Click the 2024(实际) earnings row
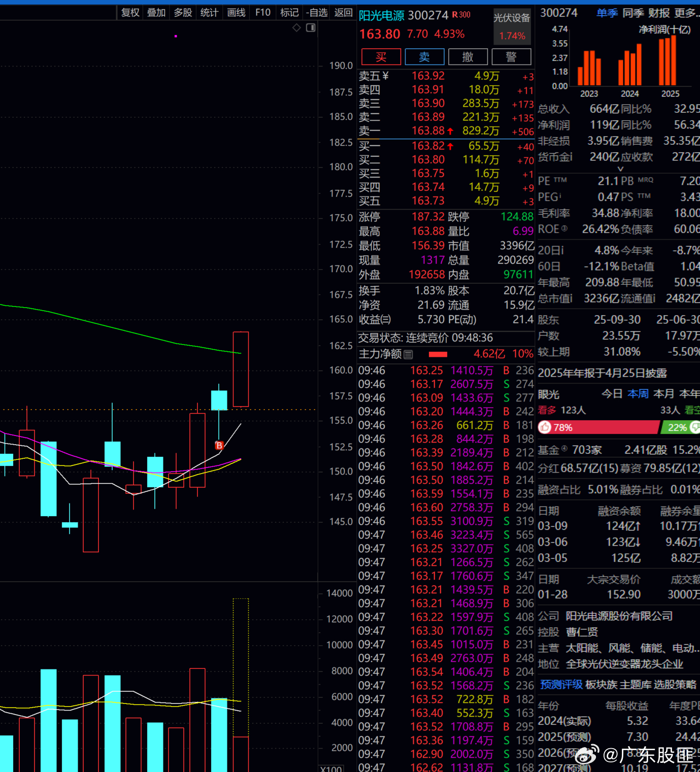700x772 pixels. point(619,721)
